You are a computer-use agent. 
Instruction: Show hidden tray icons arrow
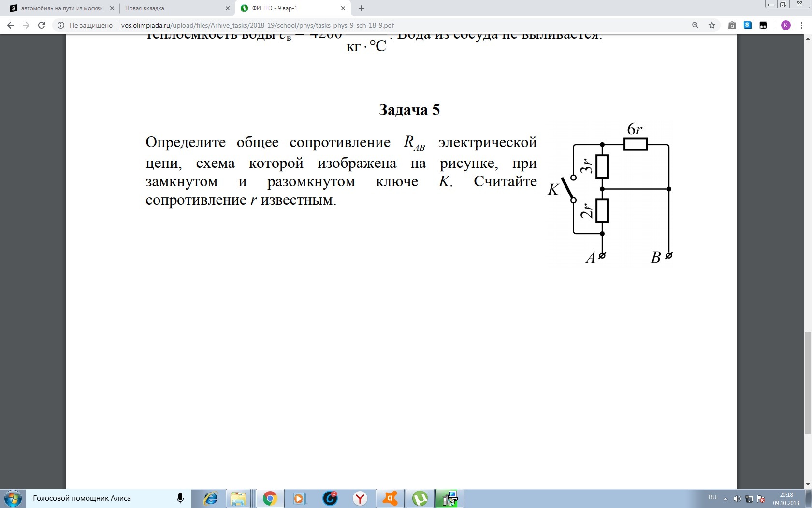pos(725,499)
